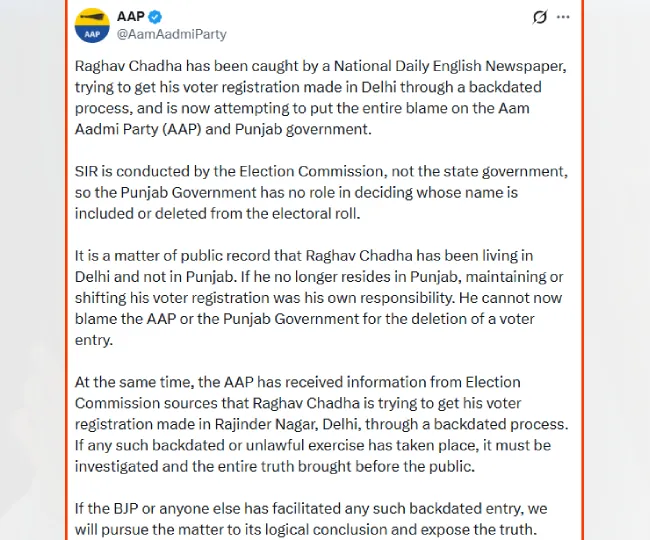The width and height of the screenshot is (650, 540).
Task: Click the word "BJP" in last paragraph
Action: [x=126, y=509]
